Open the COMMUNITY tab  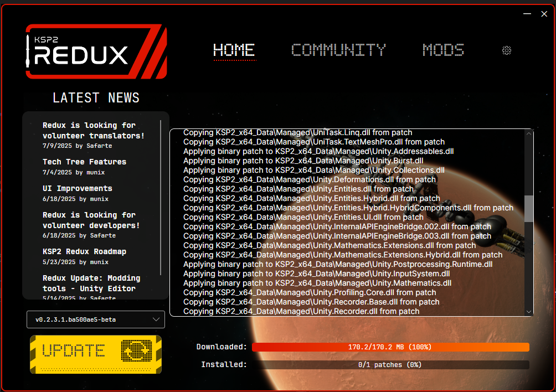(x=338, y=50)
